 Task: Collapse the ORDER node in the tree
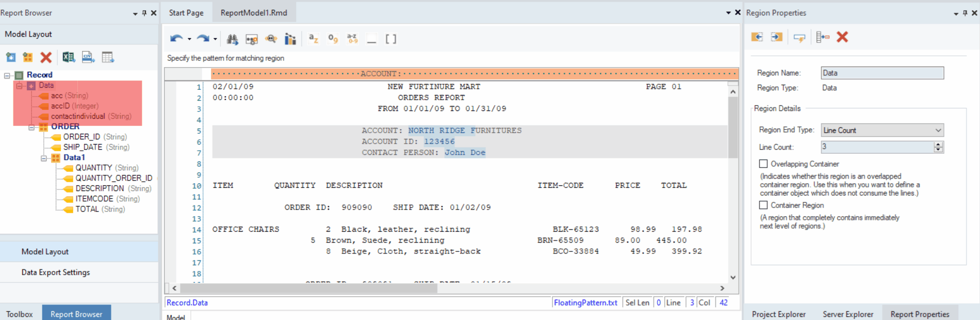pos(31,126)
